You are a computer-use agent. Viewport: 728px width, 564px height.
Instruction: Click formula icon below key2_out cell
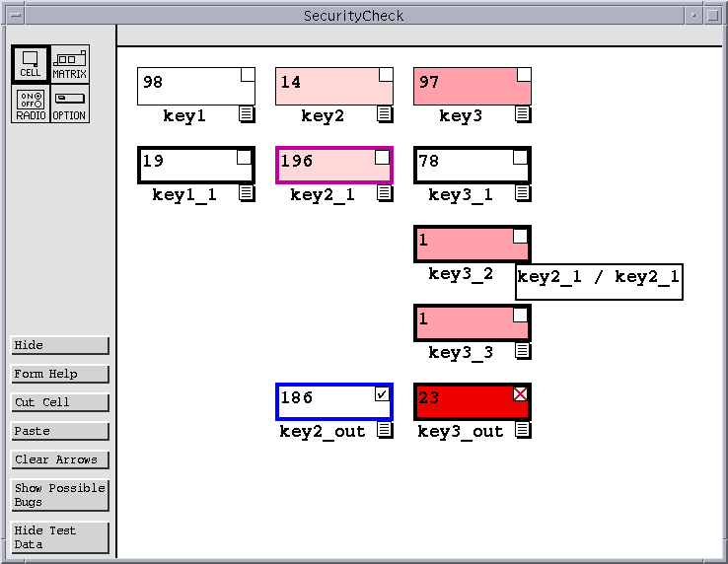tap(385, 430)
